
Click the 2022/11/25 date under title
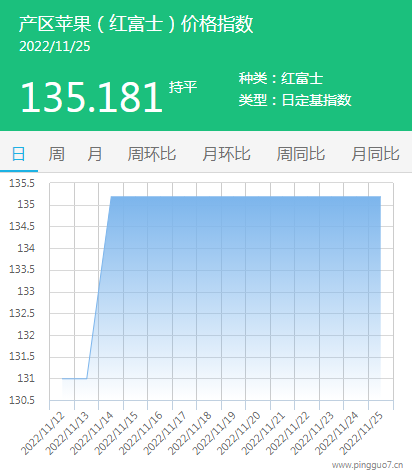point(55,46)
